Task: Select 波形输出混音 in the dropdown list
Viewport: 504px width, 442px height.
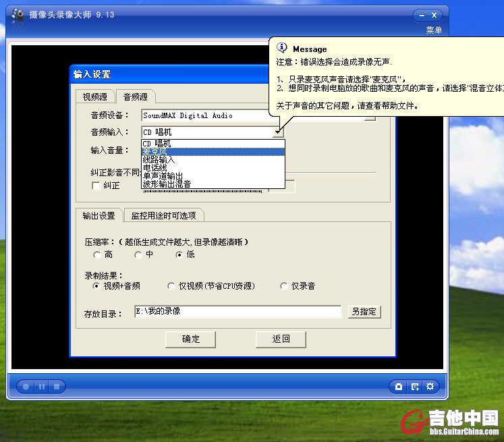Action: pos(213,184)
